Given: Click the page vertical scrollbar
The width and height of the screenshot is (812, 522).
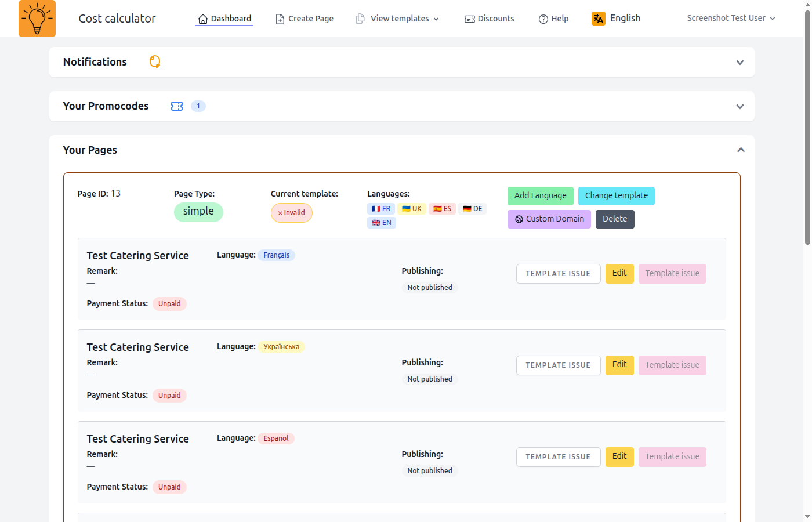Looking at the screenshot, I should 807,128.
